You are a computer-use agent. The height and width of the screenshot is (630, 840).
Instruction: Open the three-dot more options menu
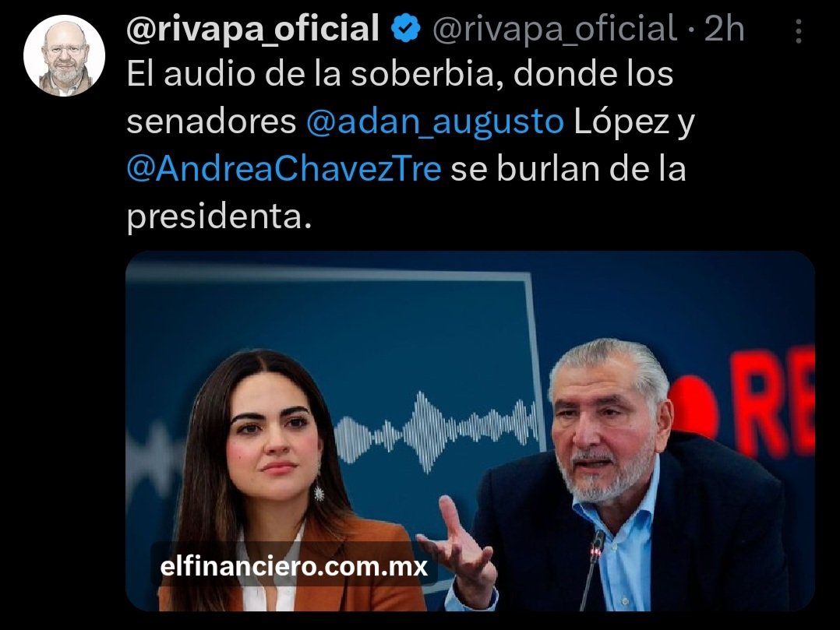pos(798,30)
